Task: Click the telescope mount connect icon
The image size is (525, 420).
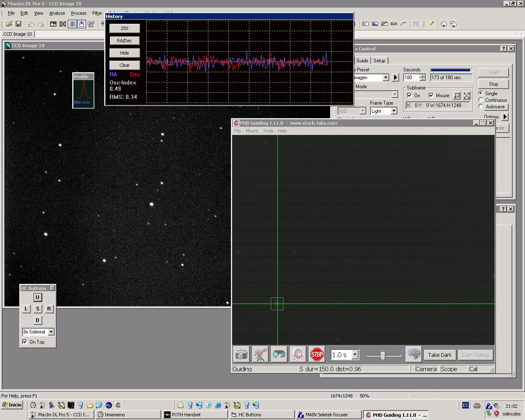Action: coord(260,354)
